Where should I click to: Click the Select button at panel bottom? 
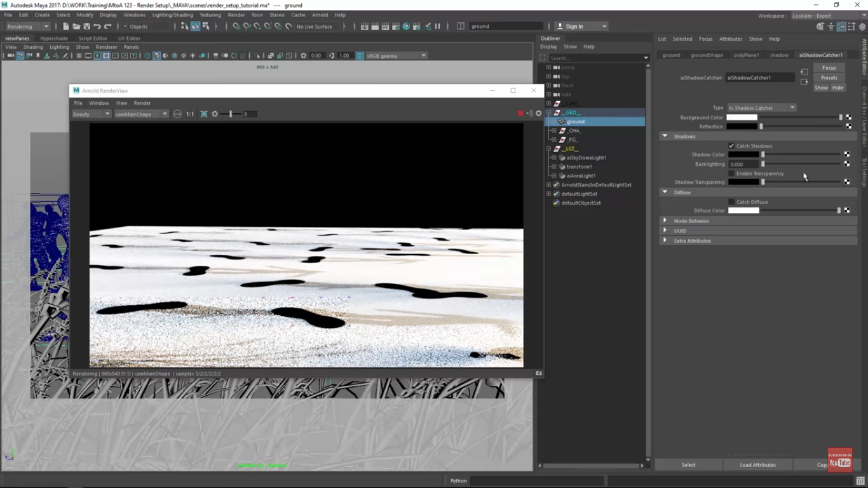click(689, 464)
